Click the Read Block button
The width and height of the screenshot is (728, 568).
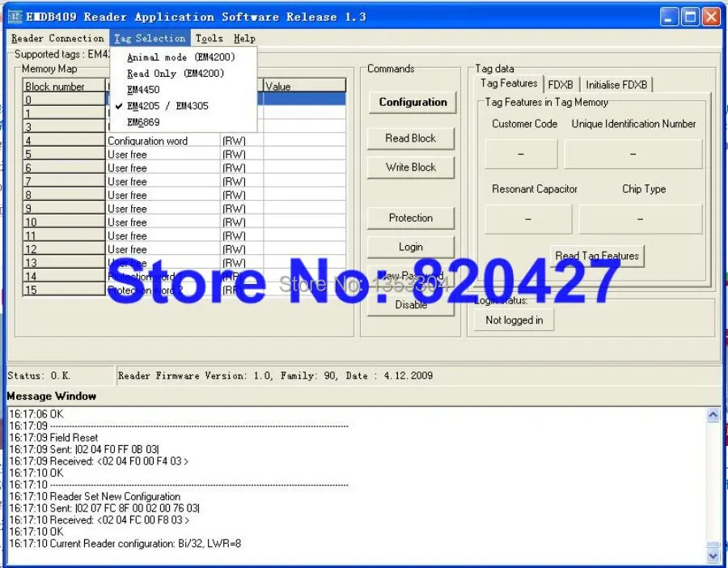(411, 138)
